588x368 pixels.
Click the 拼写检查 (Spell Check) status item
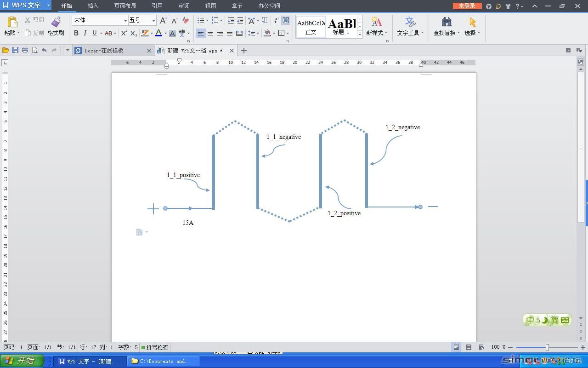[x=155, y=347]
